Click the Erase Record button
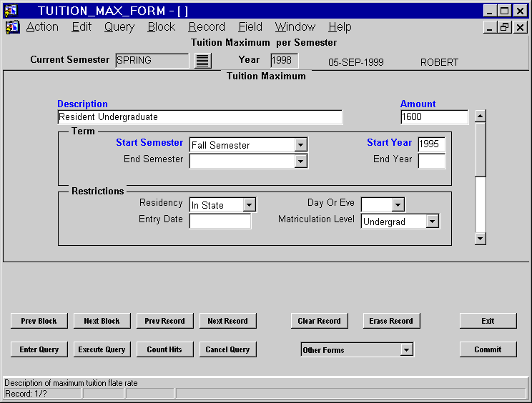 click(x=391, y=321)
